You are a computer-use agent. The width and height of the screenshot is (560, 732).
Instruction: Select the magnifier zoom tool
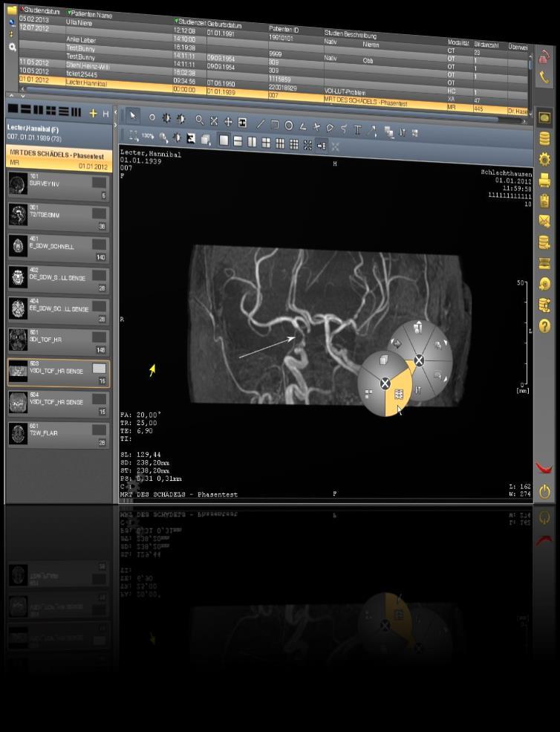pyautogui.click(x=199, y=120)
